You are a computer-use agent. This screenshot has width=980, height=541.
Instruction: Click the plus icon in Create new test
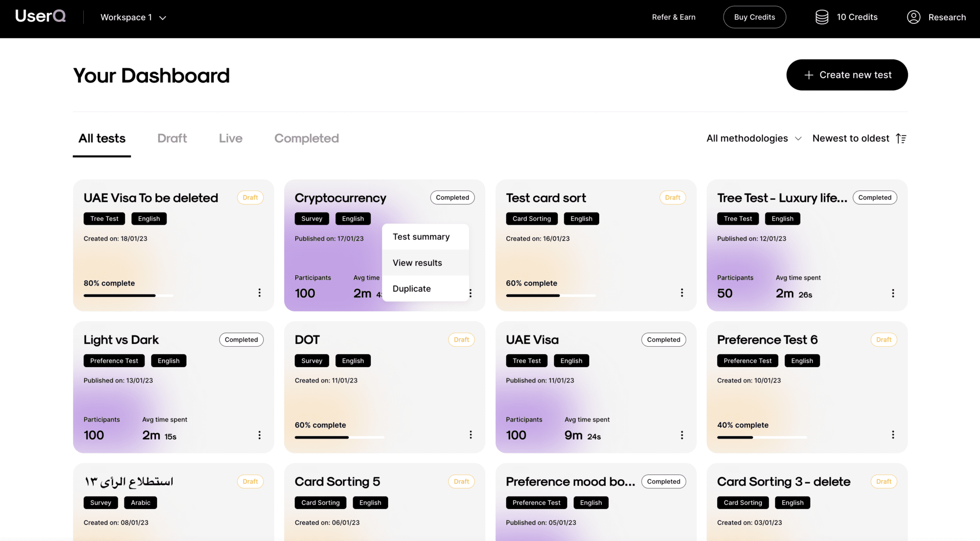coord(809,75)
